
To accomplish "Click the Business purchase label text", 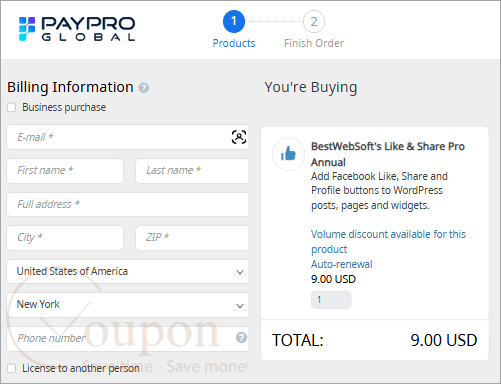I will pos(64,107).
